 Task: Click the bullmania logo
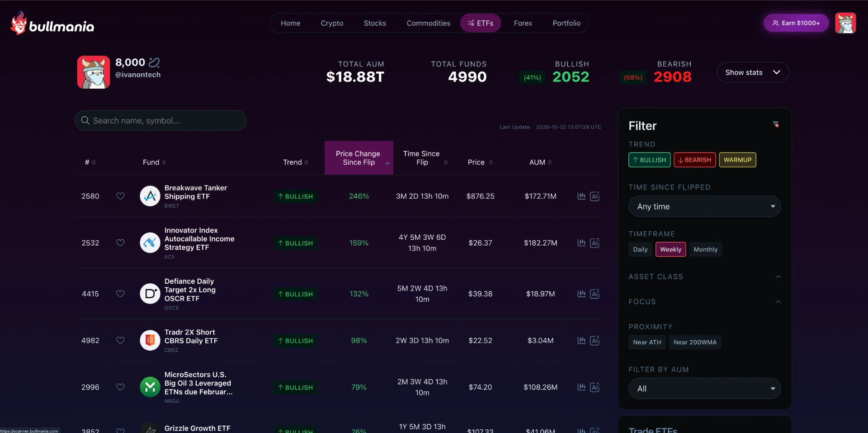coord(52,24)
